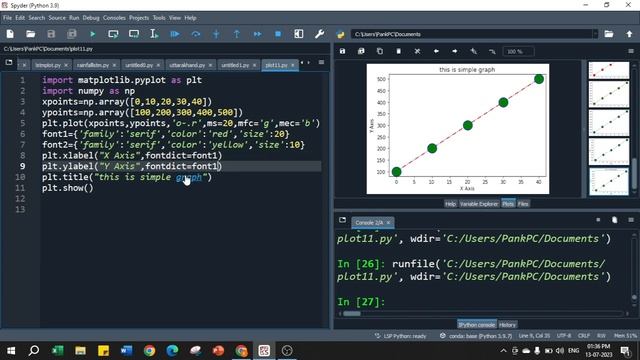
Task: Run selection or current line
Action: [154, 34]
